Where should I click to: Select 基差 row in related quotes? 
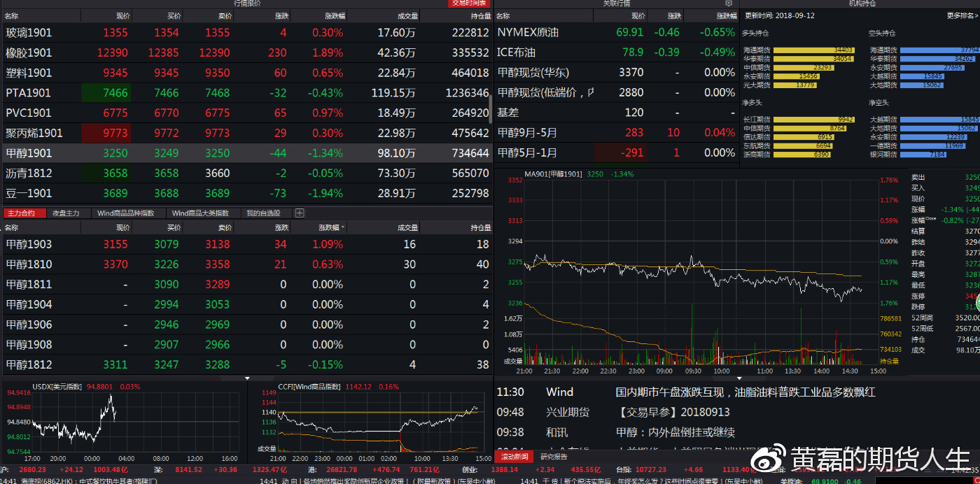(x=616, y=113)
